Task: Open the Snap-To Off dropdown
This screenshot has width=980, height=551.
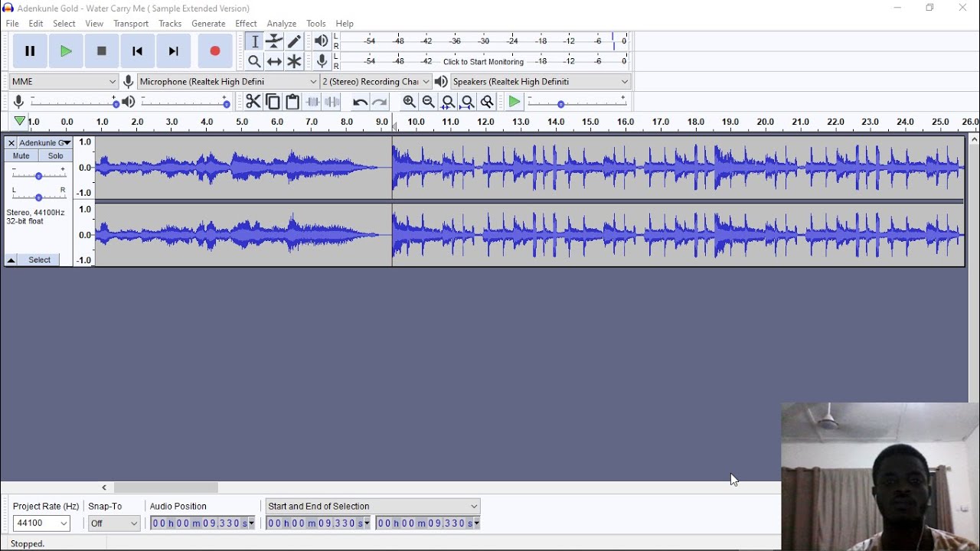Action: 114,523
